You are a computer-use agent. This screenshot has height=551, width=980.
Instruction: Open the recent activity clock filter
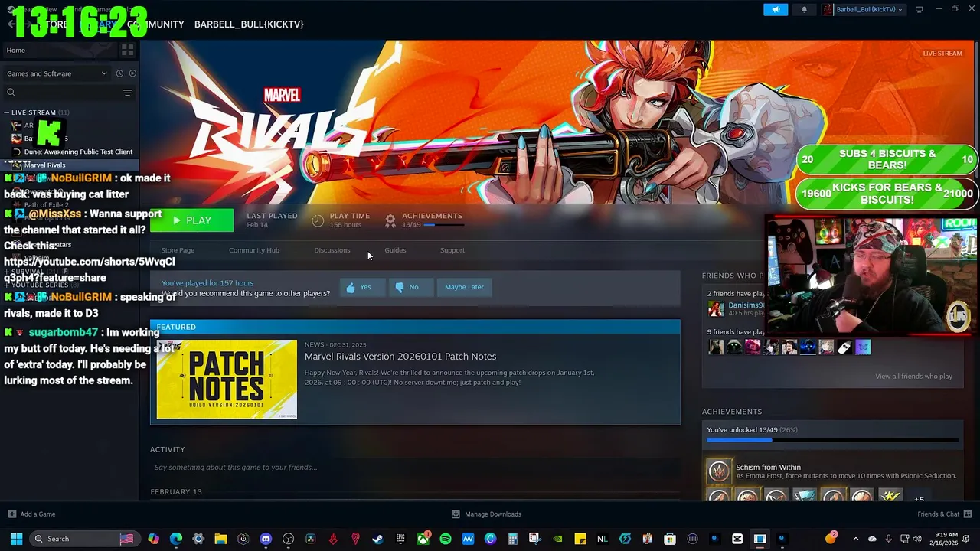pyautogui.click(x=119, y=73)
